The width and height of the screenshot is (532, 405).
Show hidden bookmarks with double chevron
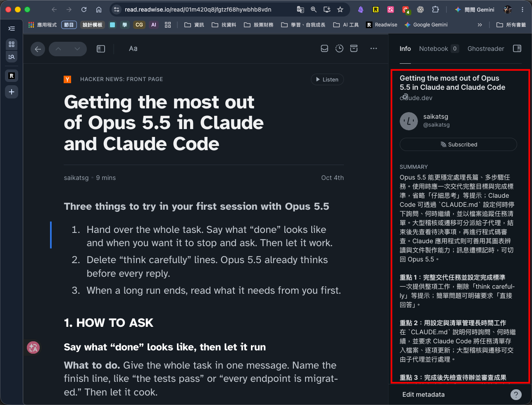[x=480, y=25]
